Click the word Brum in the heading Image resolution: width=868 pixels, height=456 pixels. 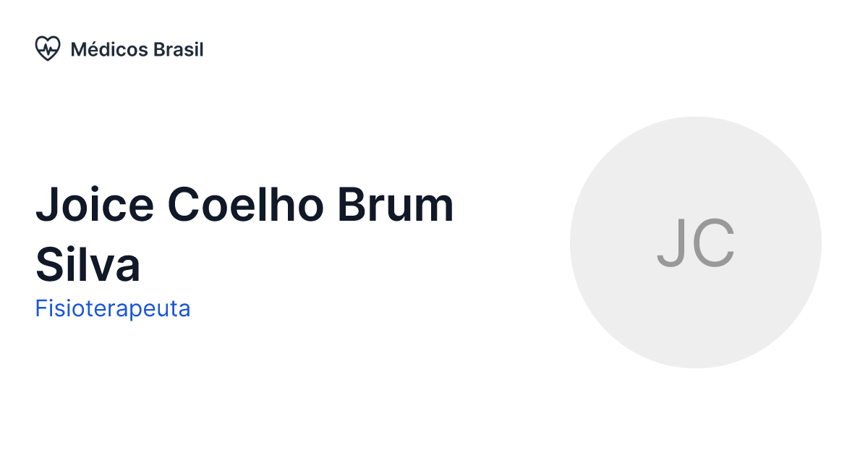(395, 205)
